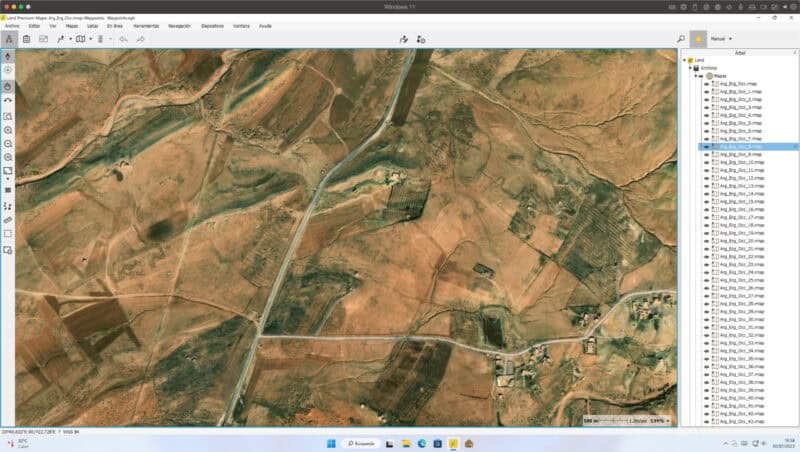Toggle visibility eye of Arg_Brg_Occ_3.rmap
The image size is (800, 452).
[707, 107]
